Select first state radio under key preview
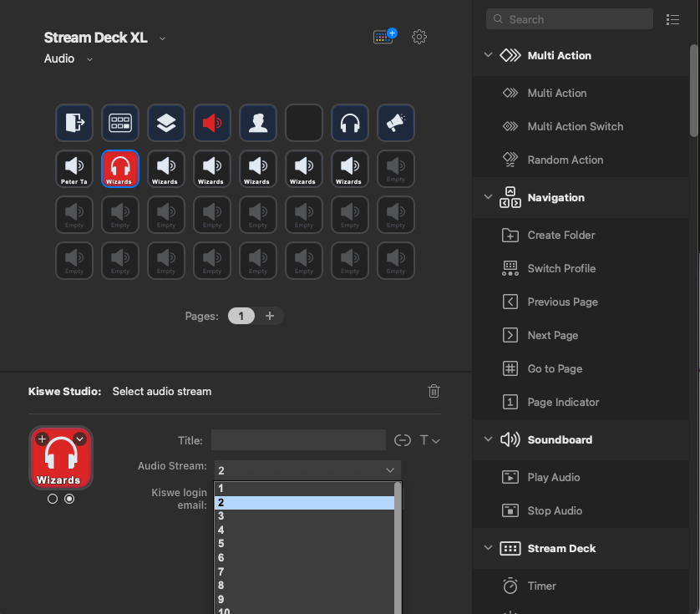Viewport: 700px width, 614px height. click(x=53, y=499)
